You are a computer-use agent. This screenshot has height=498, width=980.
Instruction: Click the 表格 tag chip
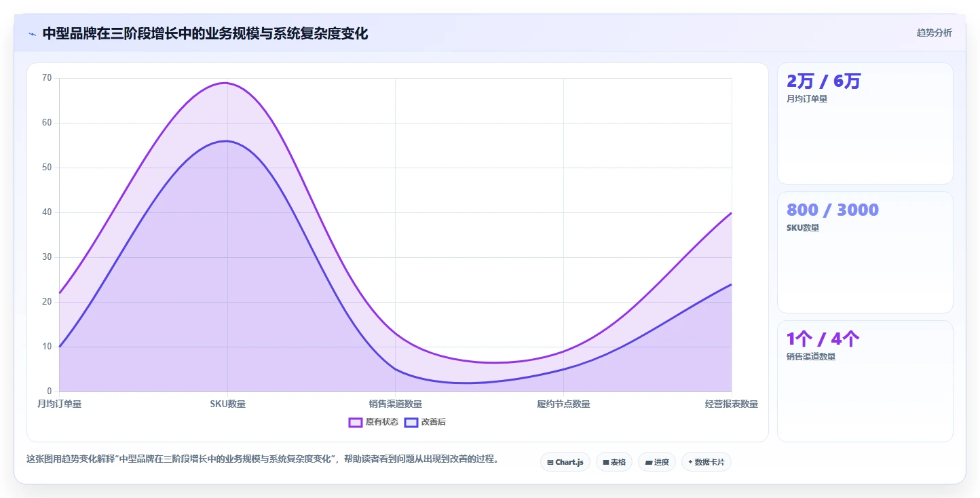pos(614,462)
